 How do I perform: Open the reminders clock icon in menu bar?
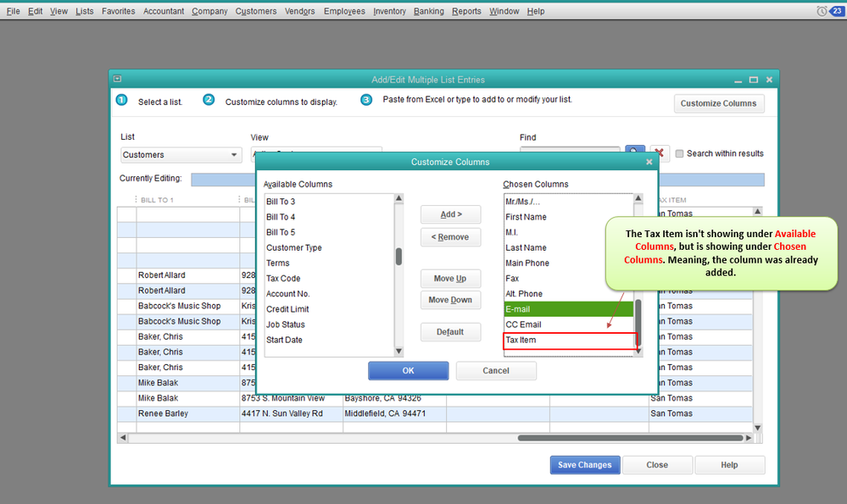[821, 11]
